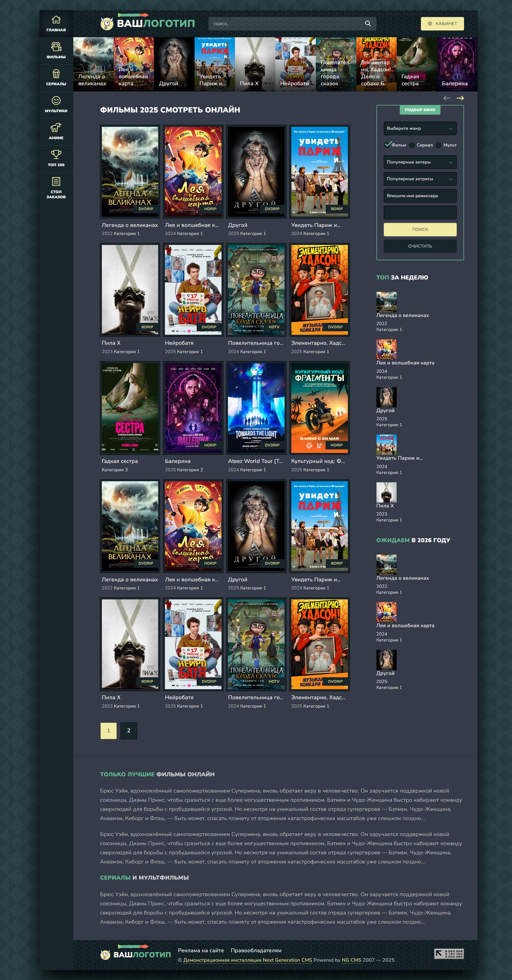
Task: Open the Аниме unicorn icon in sidebar
Action: click(56, 127)
